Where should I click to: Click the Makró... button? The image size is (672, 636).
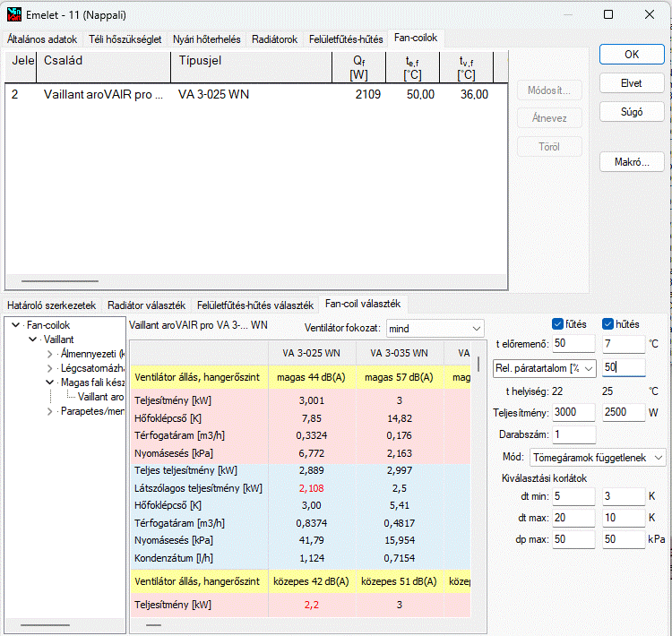click(632, 162)
